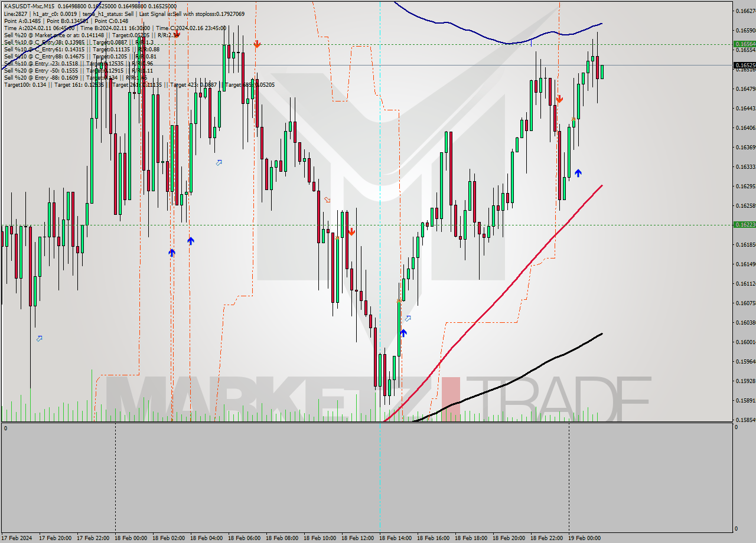Viewport: 756px width, 543px height.
Task: Click the '18 Feb 08:00' time label
Action: [282, 538]
